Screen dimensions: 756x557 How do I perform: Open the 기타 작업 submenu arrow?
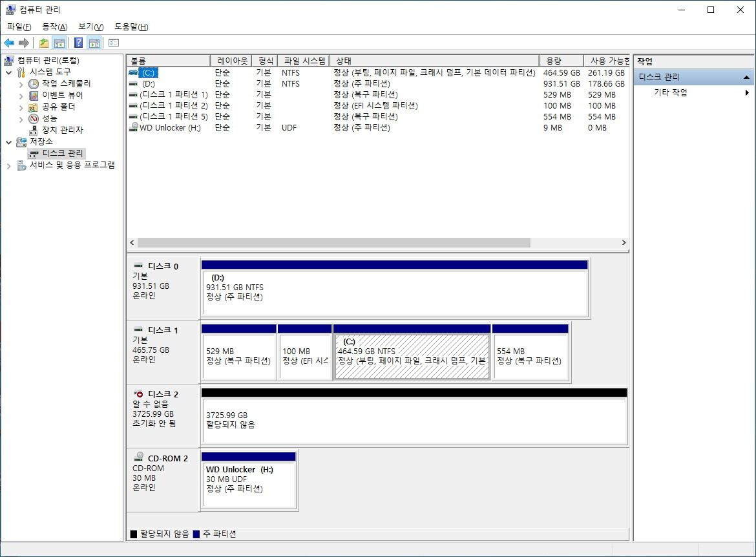click(747, 92)
